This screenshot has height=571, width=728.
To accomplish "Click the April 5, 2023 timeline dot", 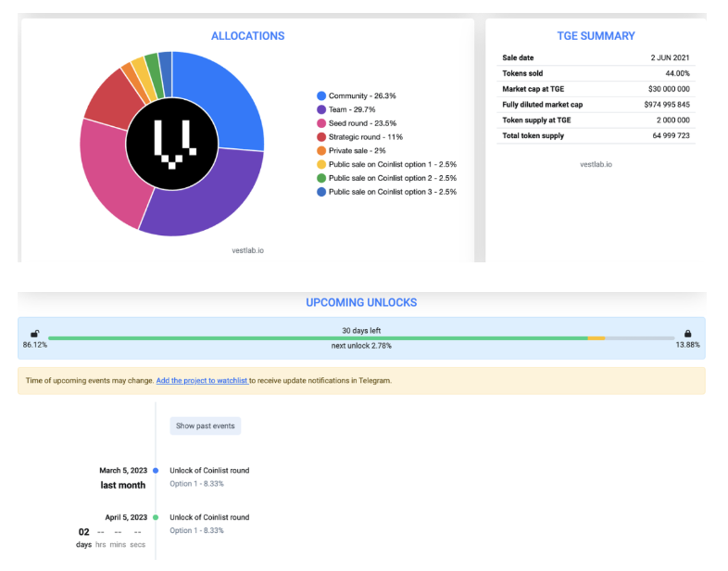I will point(156,517).
